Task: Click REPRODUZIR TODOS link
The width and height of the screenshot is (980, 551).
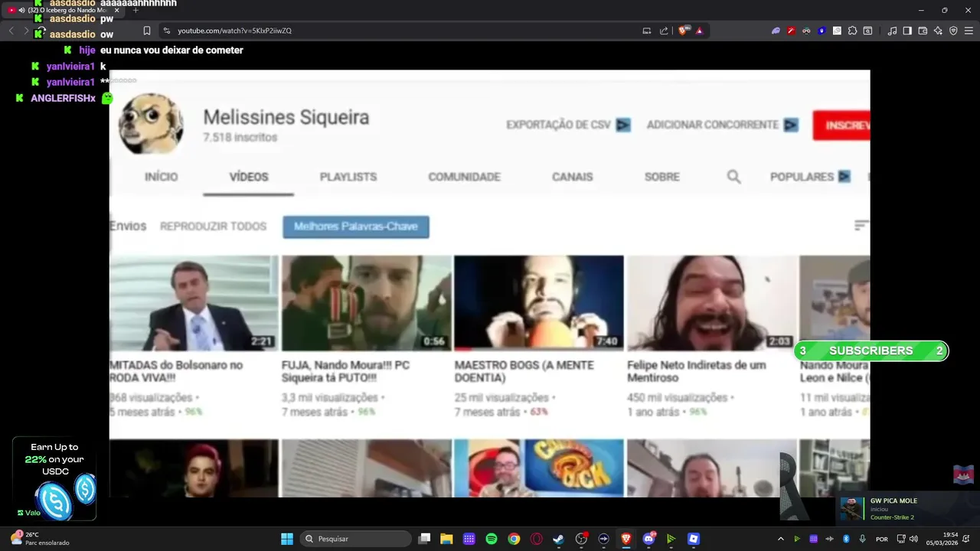Action: 213,227
